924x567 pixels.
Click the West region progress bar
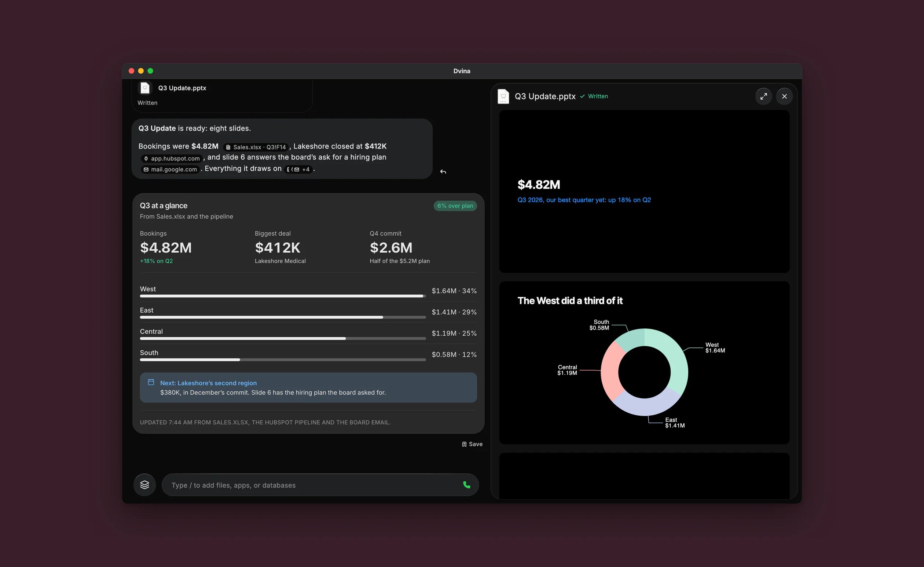coord(283,296)
